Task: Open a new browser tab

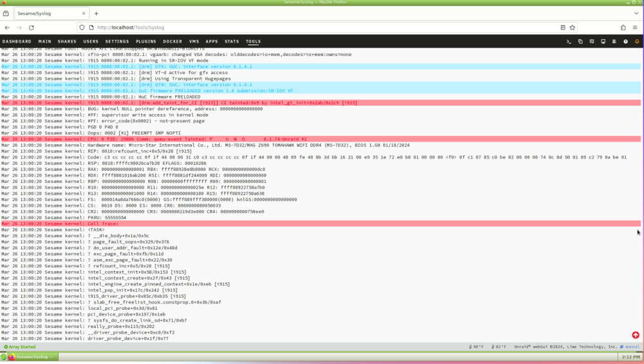Action: (96, 14)
